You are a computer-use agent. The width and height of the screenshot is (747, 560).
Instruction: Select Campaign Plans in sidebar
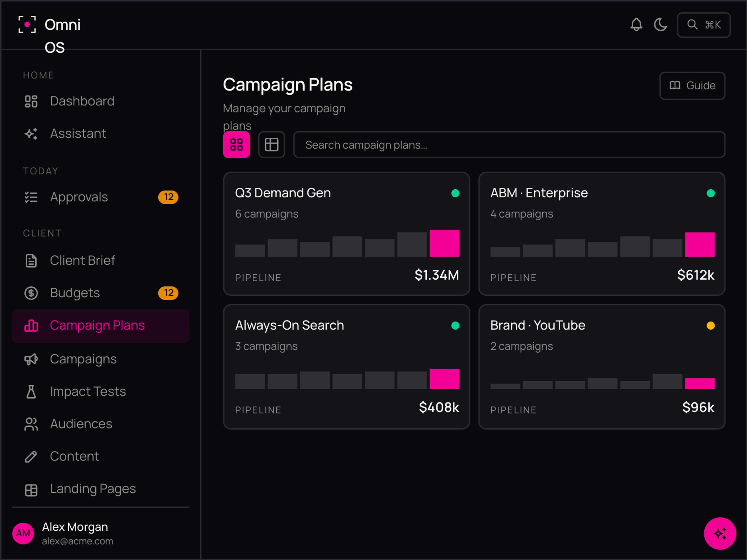pyautogui.click(x=101, y=326)
